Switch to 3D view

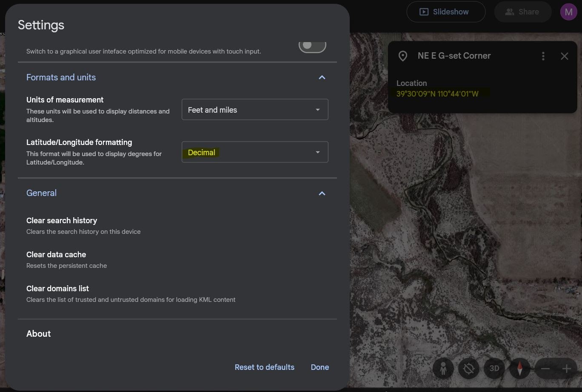(x=494, y=369)
